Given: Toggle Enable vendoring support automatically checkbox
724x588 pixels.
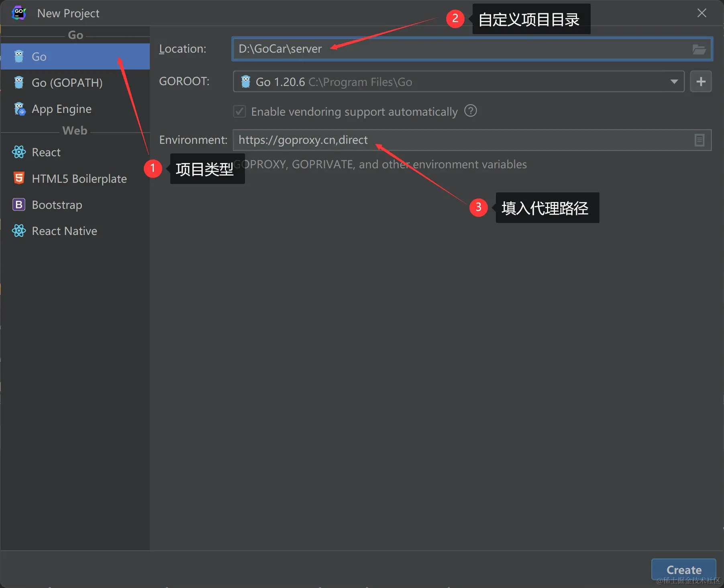Looking at the screenshot, I should point(240,111).
